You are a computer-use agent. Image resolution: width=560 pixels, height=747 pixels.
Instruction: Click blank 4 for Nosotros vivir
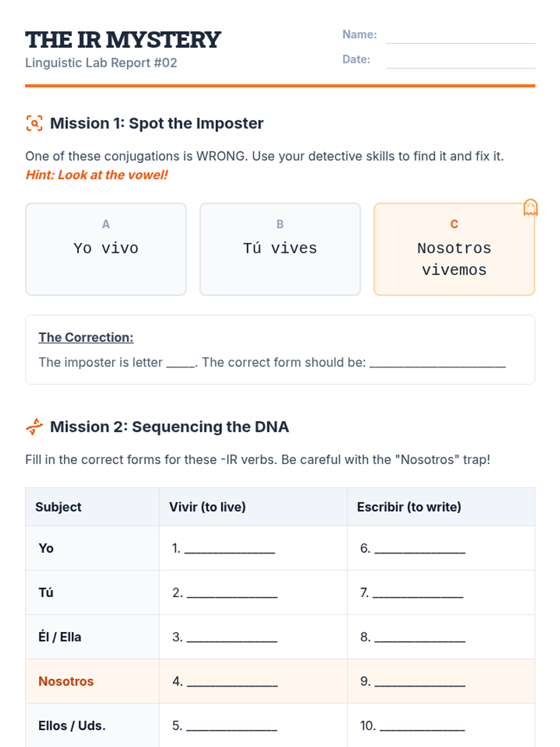pyautogui.click(x=232, y=682)
